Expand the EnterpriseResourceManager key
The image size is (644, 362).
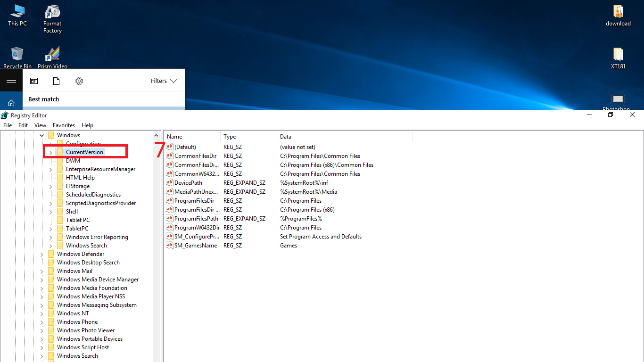(51, 170)
